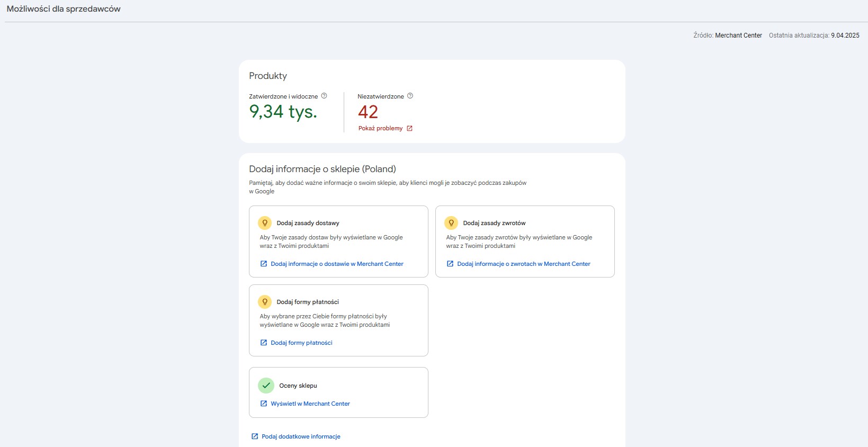Image resolution: width=868 pixels, height=447 pixels.
Task: Click the 9.04.2025 last update date
Action: tap(845, 35)
